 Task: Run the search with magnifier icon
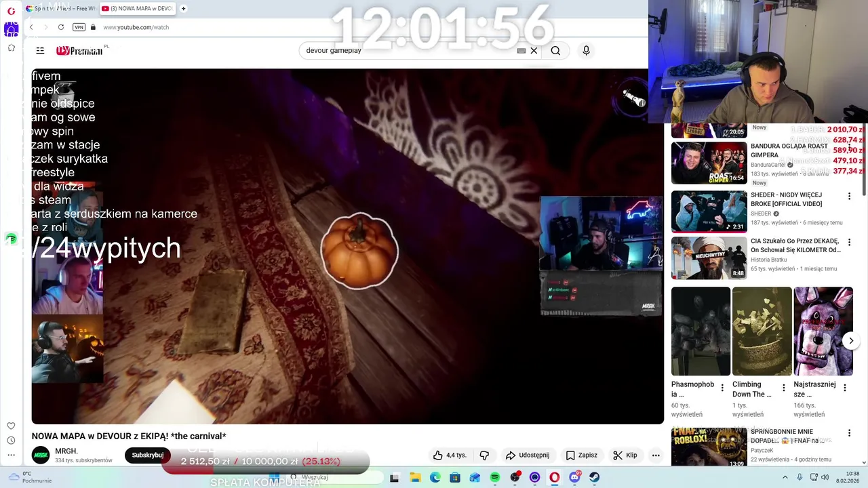555,50
